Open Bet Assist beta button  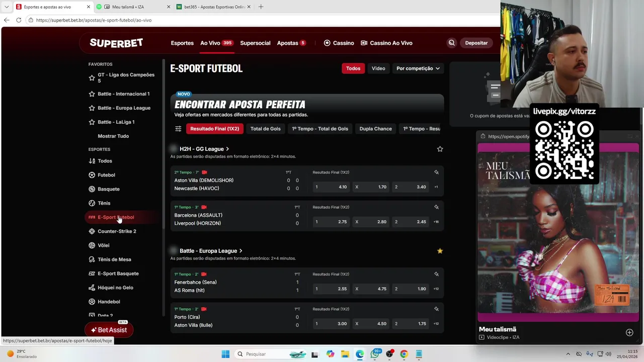point(109,330)
